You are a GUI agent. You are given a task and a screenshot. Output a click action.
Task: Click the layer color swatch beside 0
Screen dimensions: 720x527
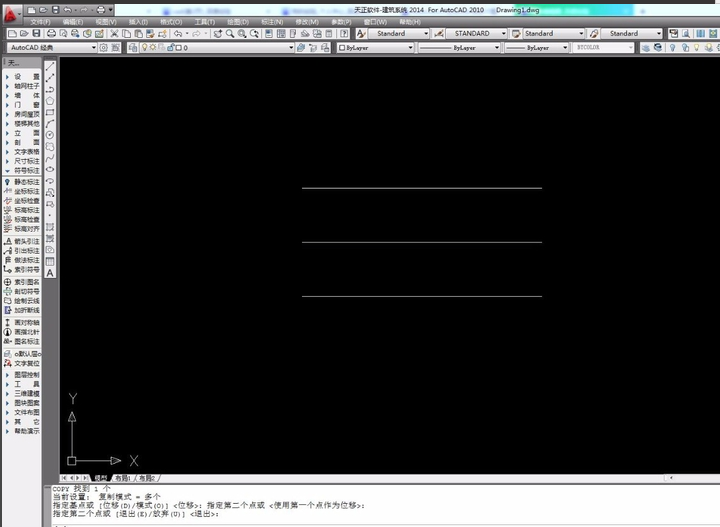click(x=179, y=47)
